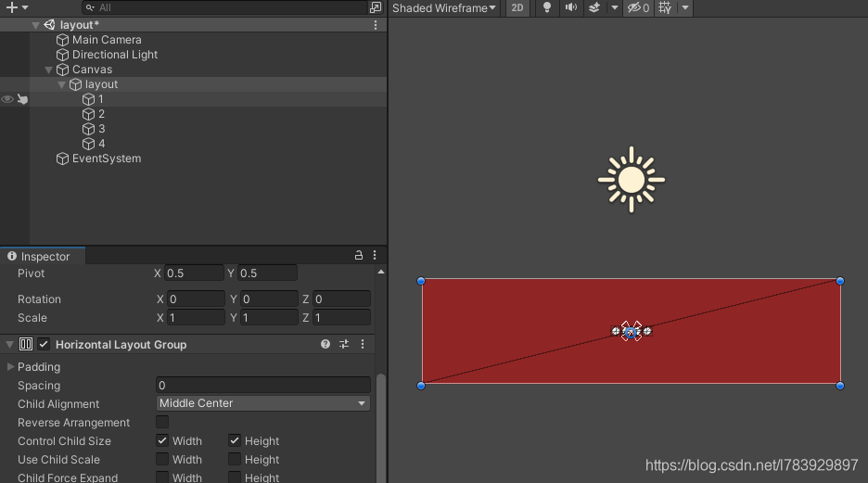Select the layout game object
This screenshot has width=868, height=483.
click(101, 84)
